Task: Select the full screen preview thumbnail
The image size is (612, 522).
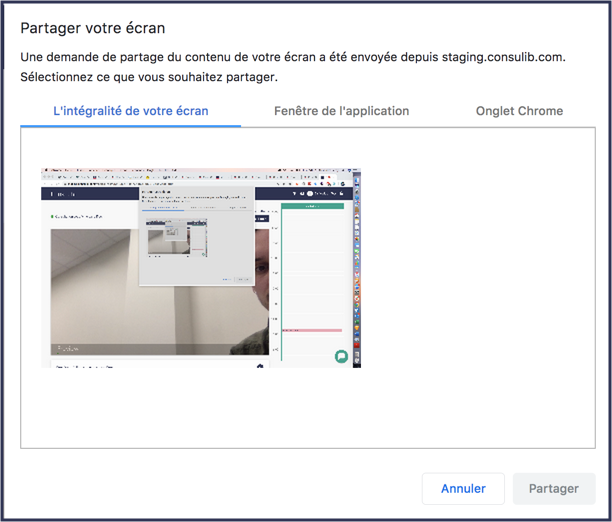Action: tap(201, 267)
